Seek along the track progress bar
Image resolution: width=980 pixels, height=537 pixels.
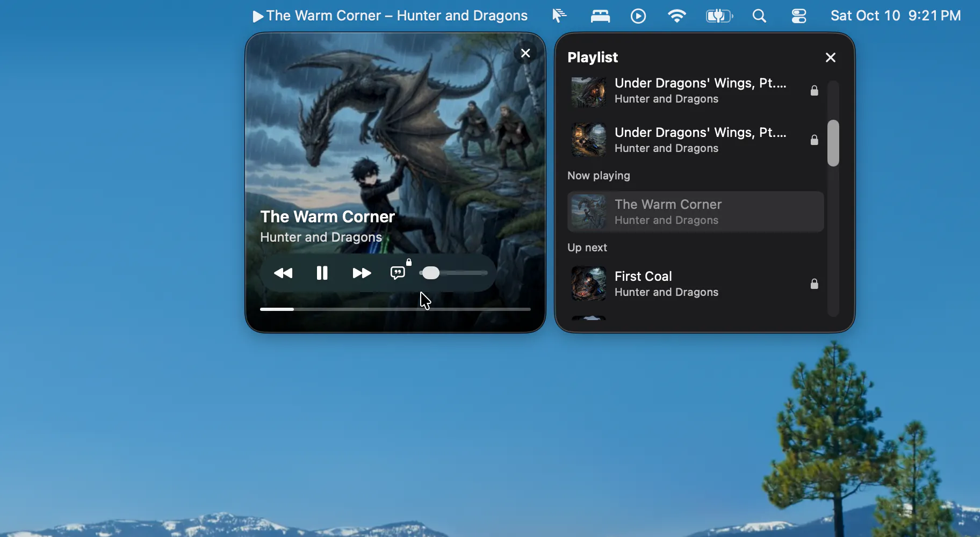(x=395, y=309)
